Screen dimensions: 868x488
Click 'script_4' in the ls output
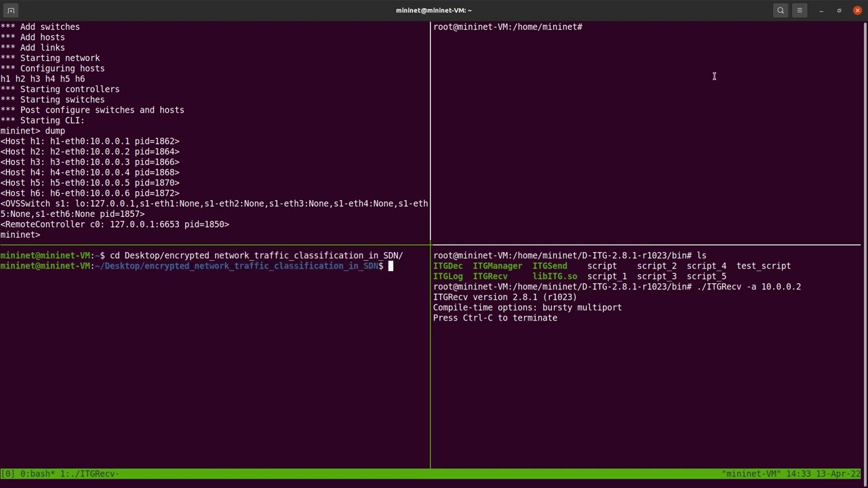point(707,266)
